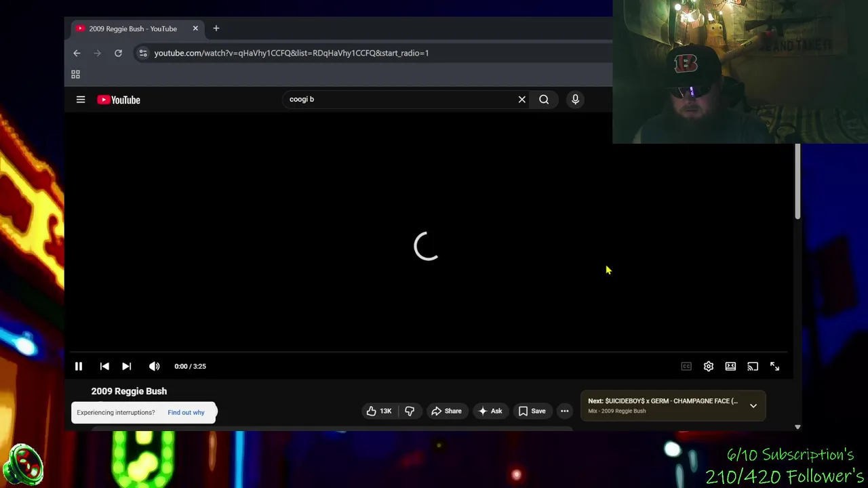Mute the video volume
The height and width of the screenshot is (488, 868).
point(155,366)
